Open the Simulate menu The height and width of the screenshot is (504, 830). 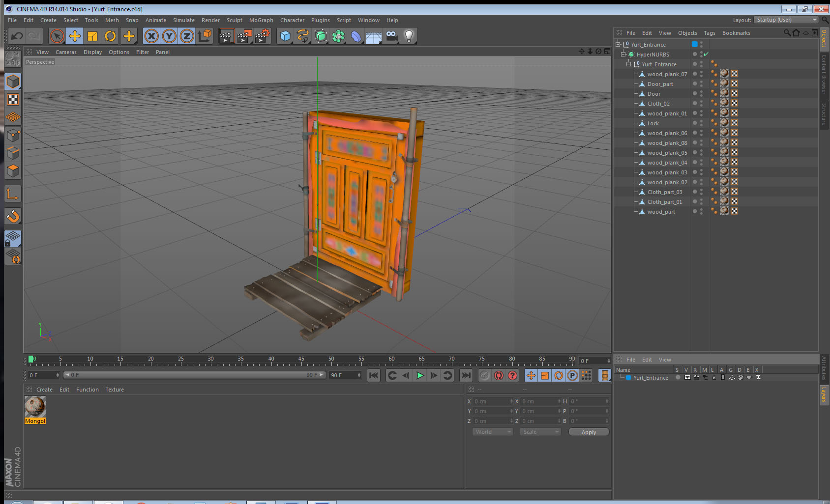coord(184,20)
